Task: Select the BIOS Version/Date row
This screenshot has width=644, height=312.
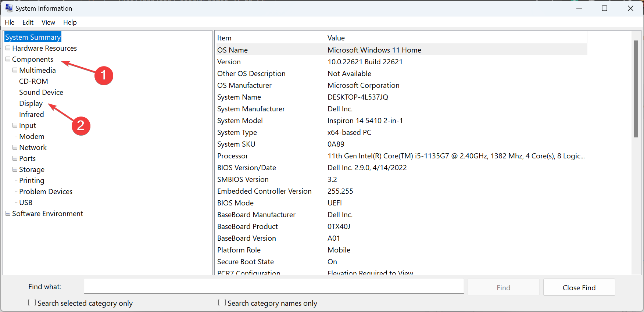Action: tap(402, 168)
